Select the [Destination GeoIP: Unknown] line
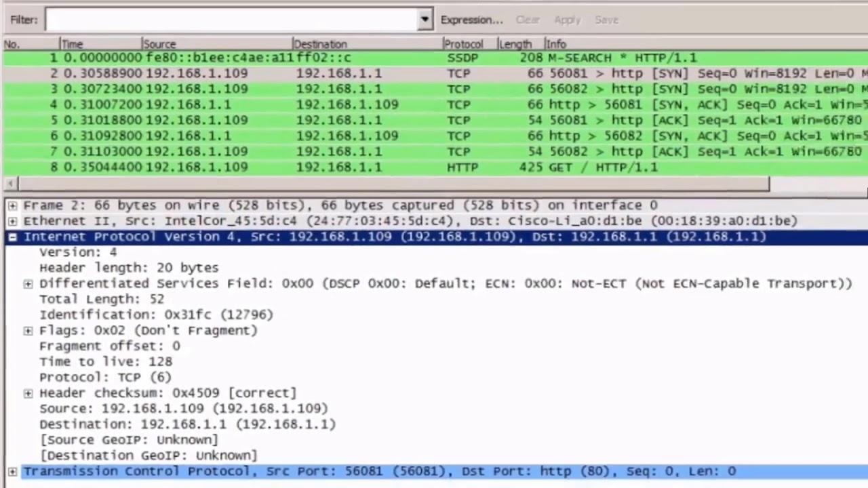 [149, 455]
